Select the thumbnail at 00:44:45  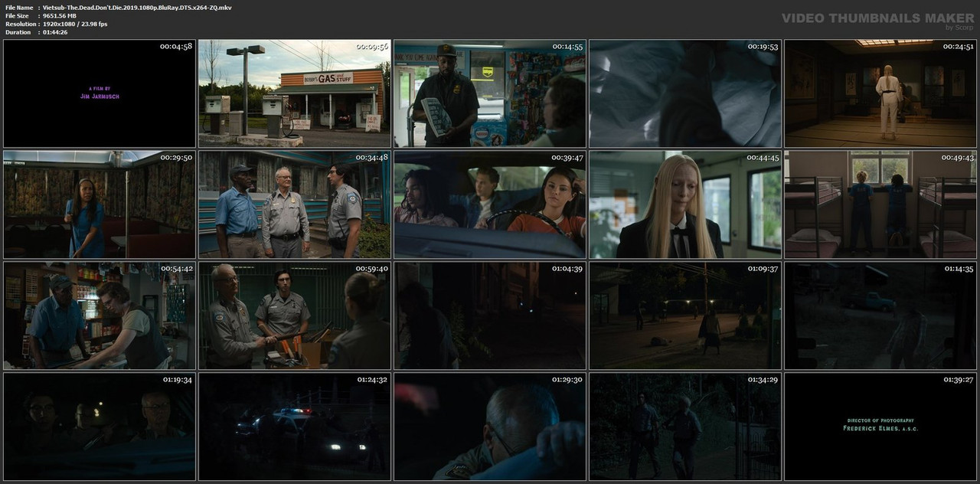[x=685, y=204]
